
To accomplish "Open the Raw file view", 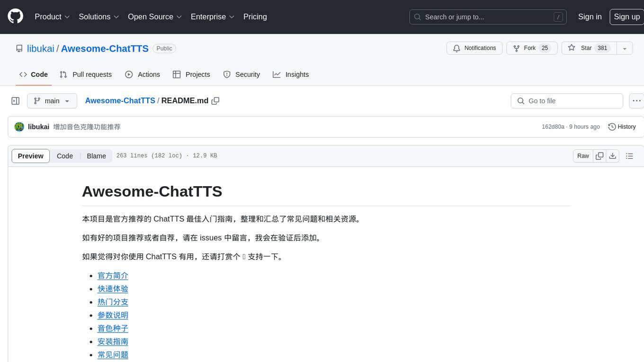I will [583, 156].
